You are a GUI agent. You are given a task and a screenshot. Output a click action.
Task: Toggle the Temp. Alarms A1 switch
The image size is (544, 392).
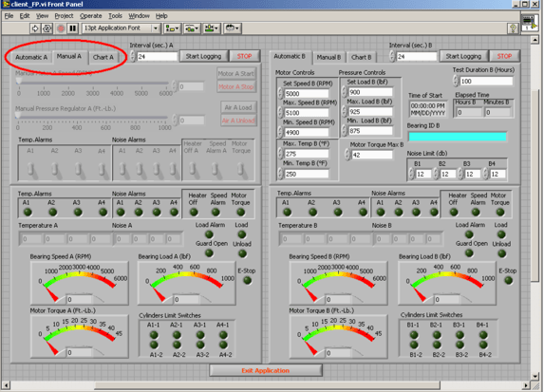(x=30, y=169)
